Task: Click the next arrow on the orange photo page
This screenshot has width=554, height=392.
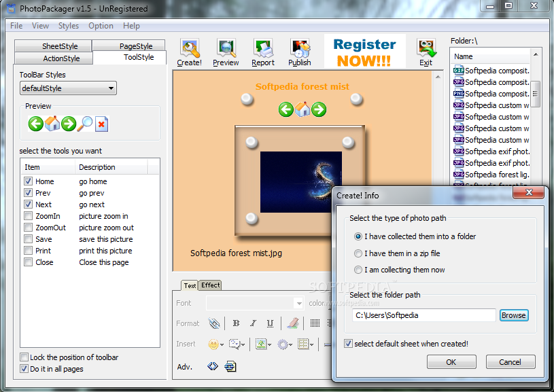Action: coord(319,109)
